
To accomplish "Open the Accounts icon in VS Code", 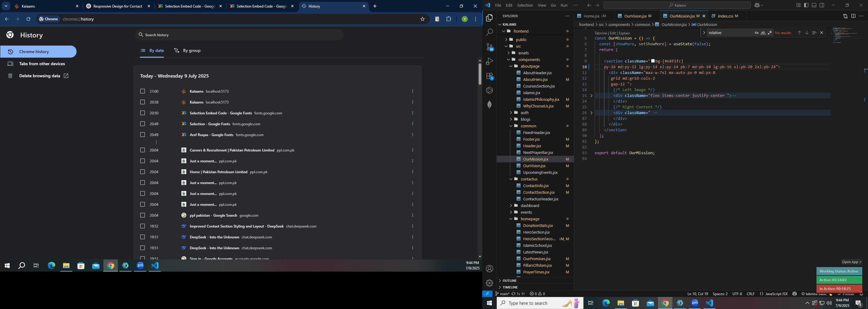I will (489, 269).
